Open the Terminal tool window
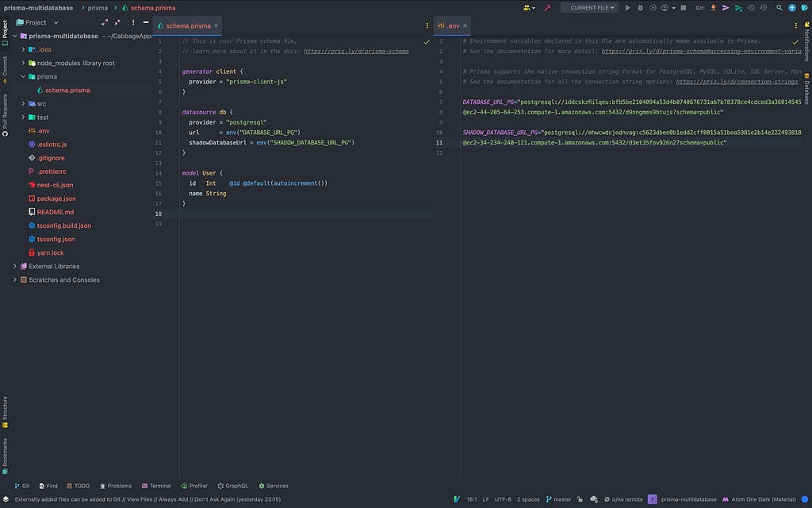Viewport: 812px width, 508px height. [156, 486]
